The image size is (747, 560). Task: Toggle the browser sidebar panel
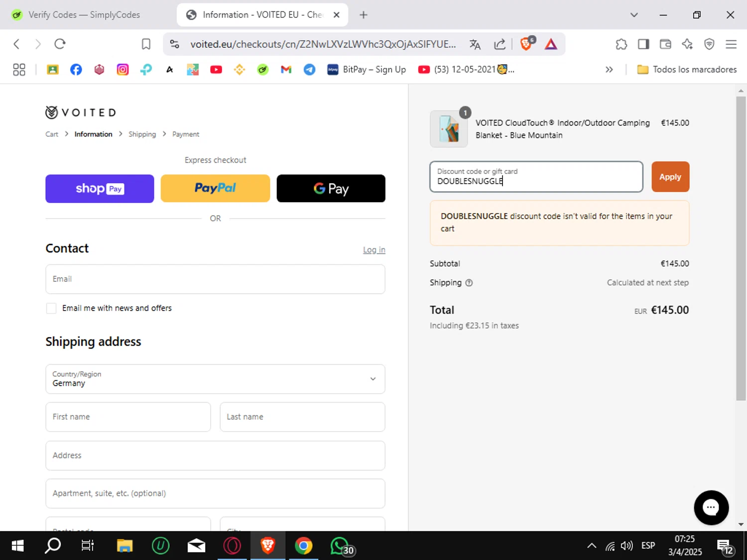pos(643,44)
